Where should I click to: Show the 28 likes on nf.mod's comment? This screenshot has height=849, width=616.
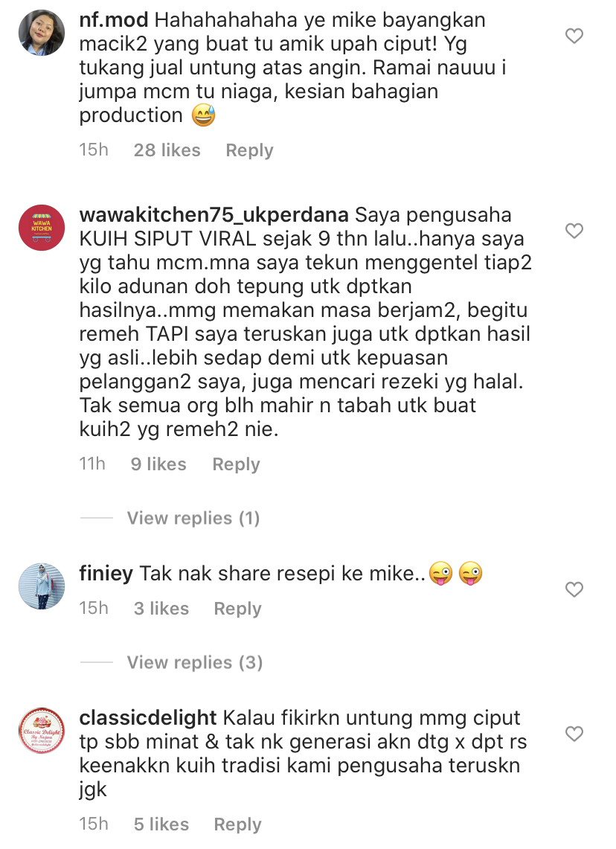(167, 150)
